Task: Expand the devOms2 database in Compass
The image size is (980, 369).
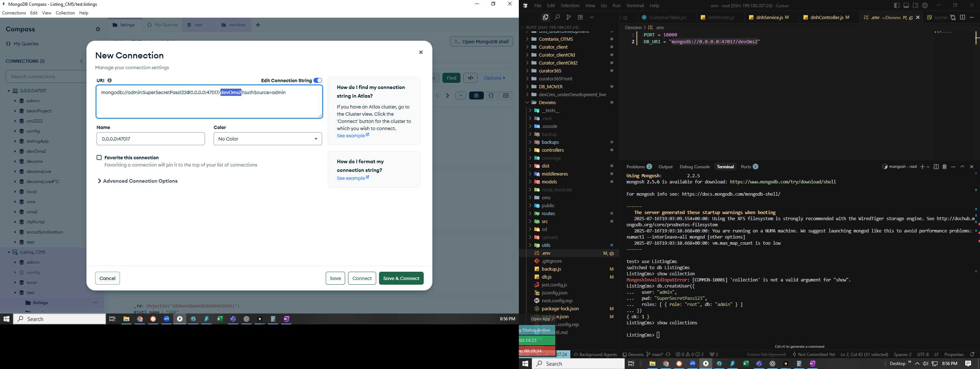Action: [15, 151]
